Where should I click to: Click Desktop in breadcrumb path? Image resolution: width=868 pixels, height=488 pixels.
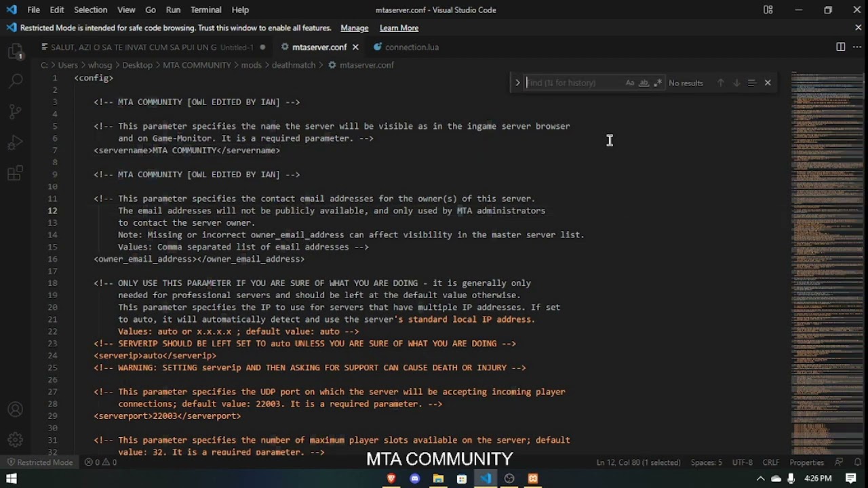point(137,65)
